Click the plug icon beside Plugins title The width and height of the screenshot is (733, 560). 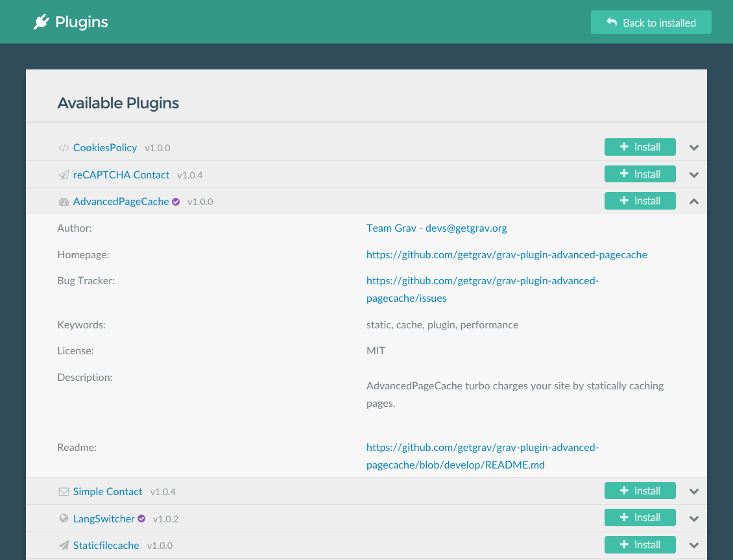click(41, 22)
